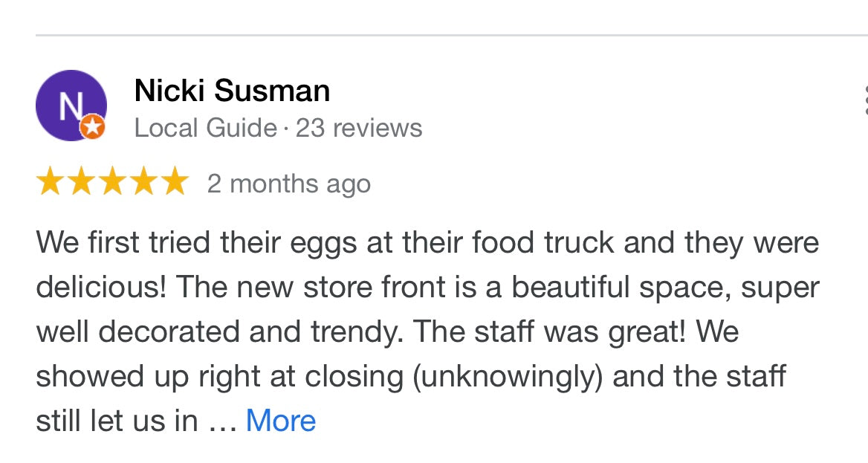Image resolution: width=868 pixels, height=463 pixels.
Task: Open Nicki Susman's purple N avatar
Action: 71,106
